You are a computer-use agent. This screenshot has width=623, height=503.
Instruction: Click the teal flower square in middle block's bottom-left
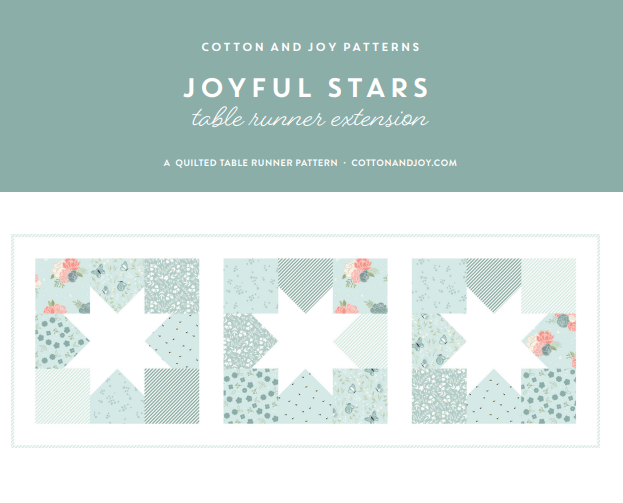(x=251, y=396)
